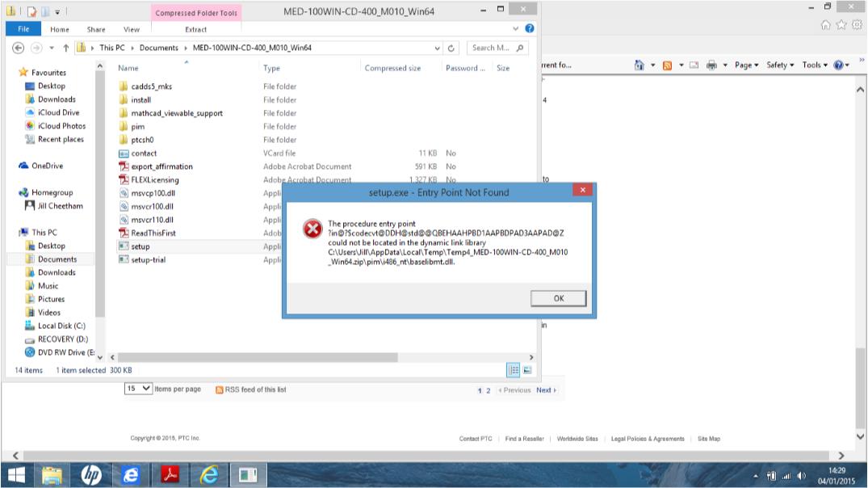Select the setup-trial application file
Screen dimensions: 868x488
[x=148, y=260]
